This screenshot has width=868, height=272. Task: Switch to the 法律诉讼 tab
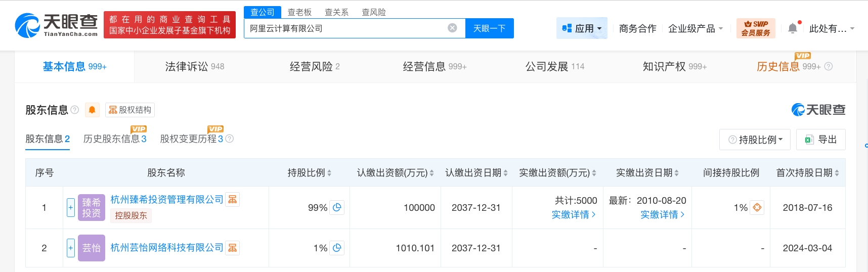click(194, 66)
